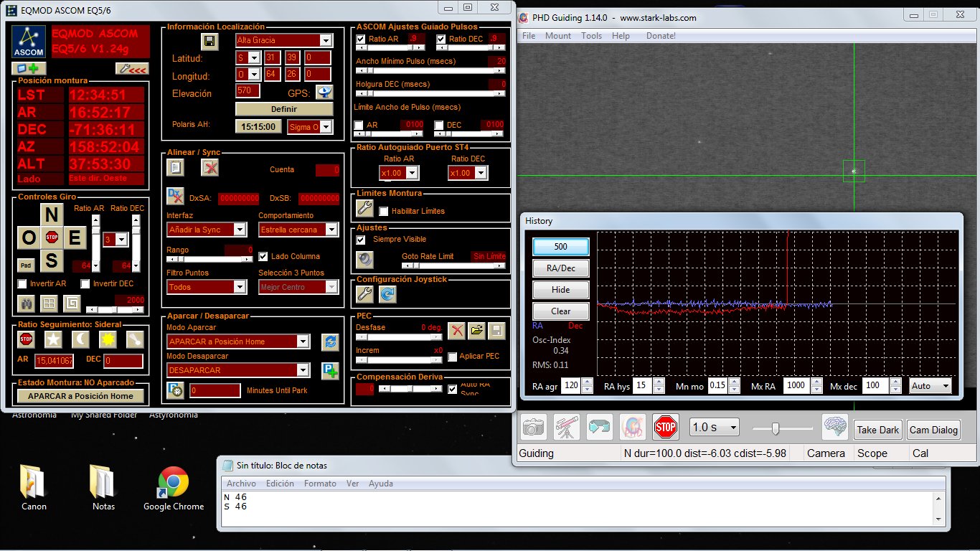Click Take Dark in PHD Guiding

pyautogui.click(x=878, y=430)
